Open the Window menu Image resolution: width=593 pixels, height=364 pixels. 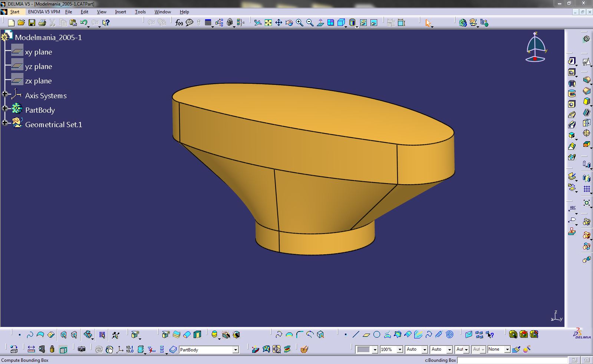(x=162, y=12)
